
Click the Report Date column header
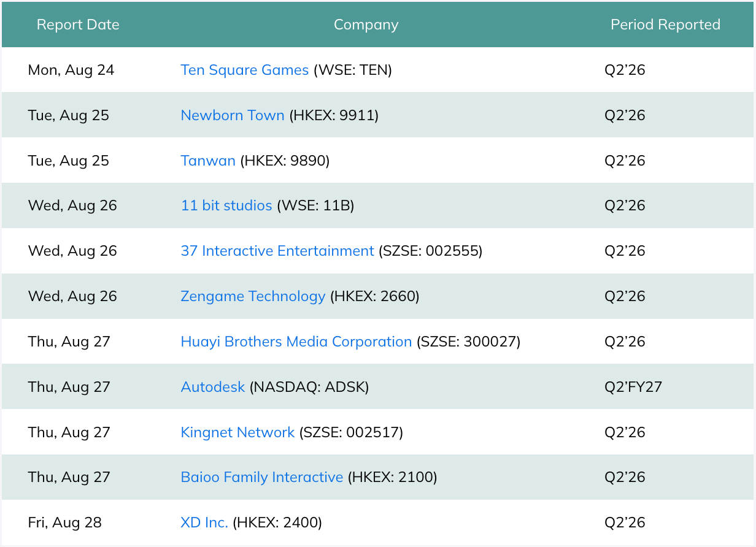(78, 25)
